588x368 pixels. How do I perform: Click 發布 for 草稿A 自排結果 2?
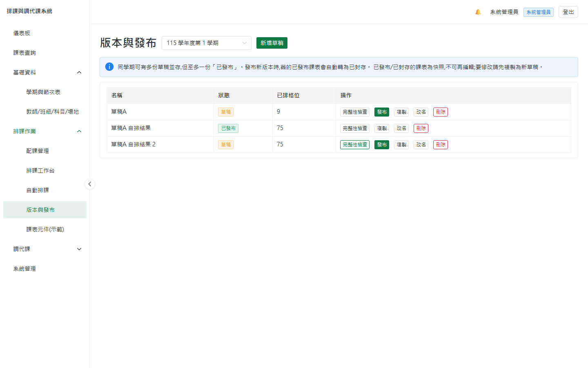382,145
